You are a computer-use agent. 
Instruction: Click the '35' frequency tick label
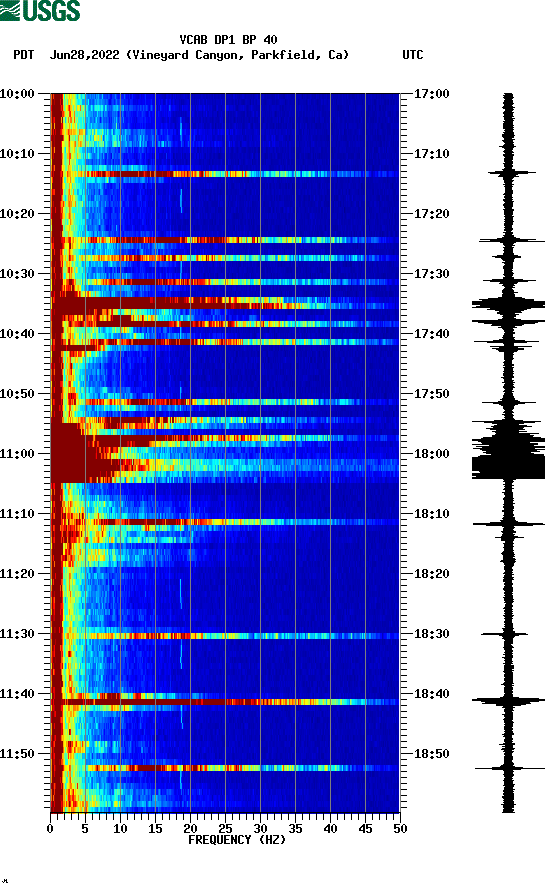[x=295, y=829]
